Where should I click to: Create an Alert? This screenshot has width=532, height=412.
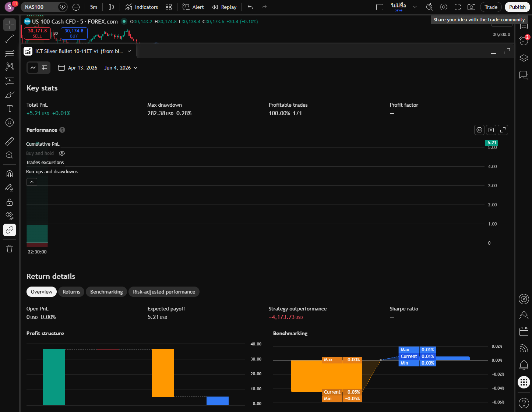tap(193, 7)
